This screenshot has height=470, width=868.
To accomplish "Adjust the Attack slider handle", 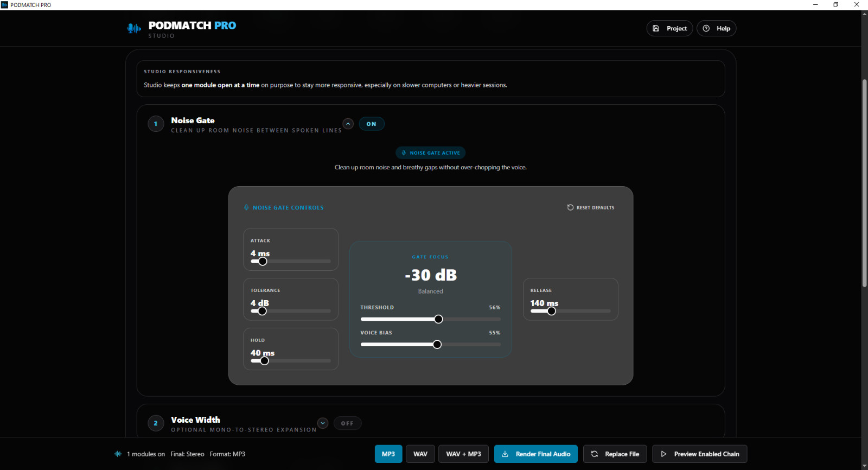I will [x=263, y=261].
